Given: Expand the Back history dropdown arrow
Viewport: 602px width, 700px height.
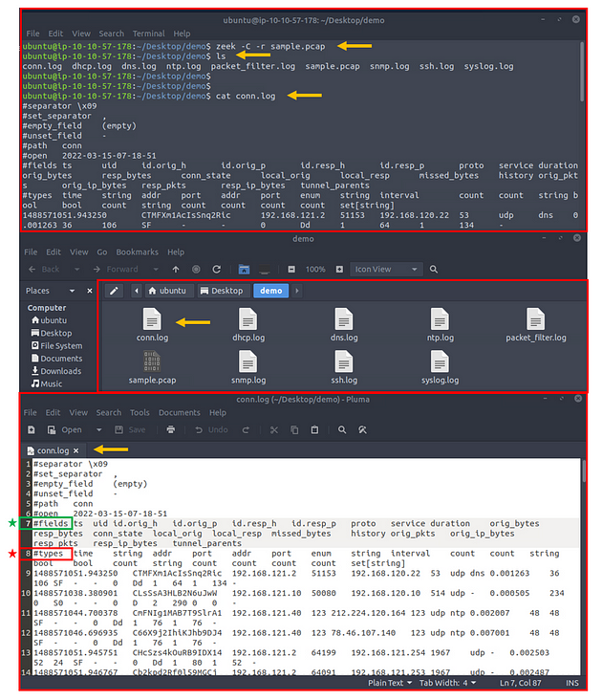Looking at the screenshot, I should (76, 270).
